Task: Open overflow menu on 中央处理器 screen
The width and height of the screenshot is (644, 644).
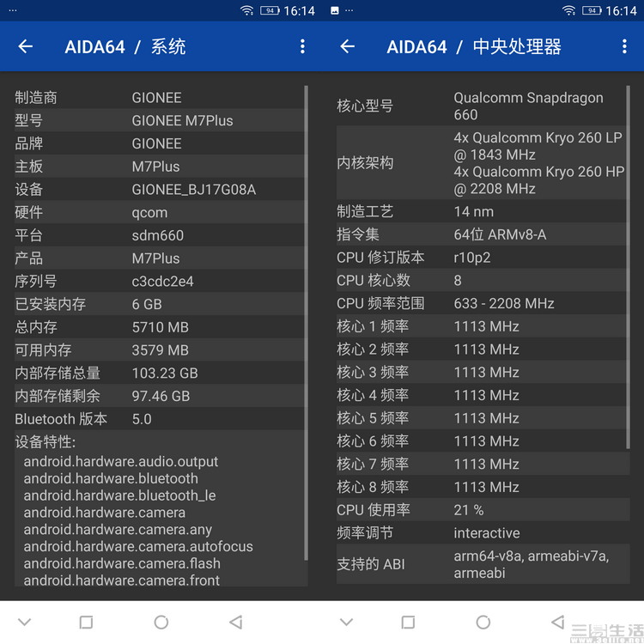Action: [x=624, y=46]
